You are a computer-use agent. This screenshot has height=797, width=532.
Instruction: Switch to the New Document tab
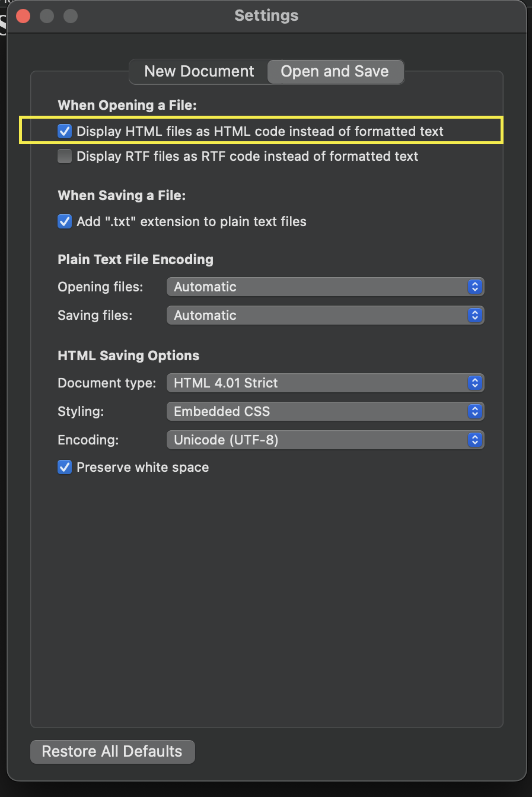click(x=199, y=71)
